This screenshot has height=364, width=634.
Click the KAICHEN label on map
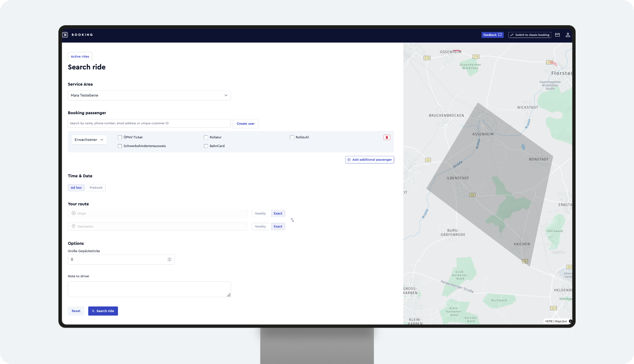click(x=522, y=244)
